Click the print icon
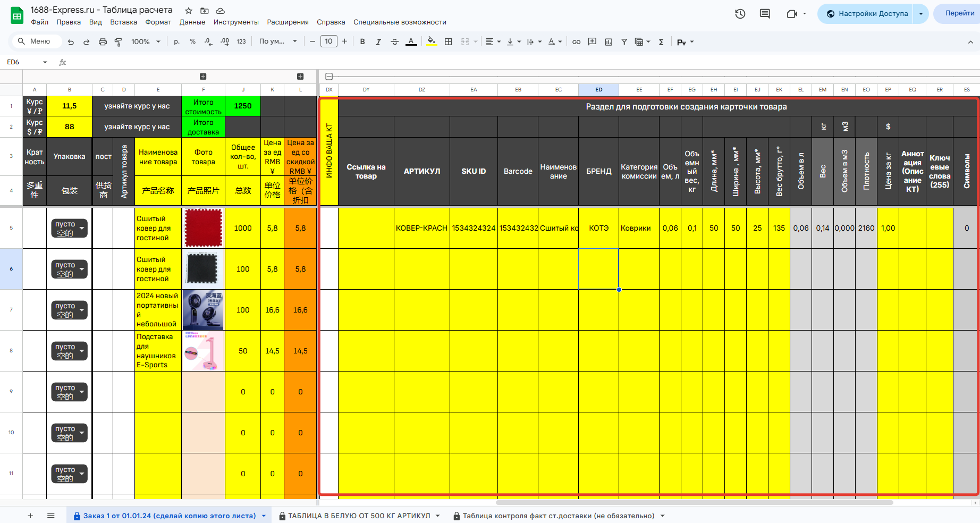The height and width of the screenshot is (523, 980). (x=103, y=42)
